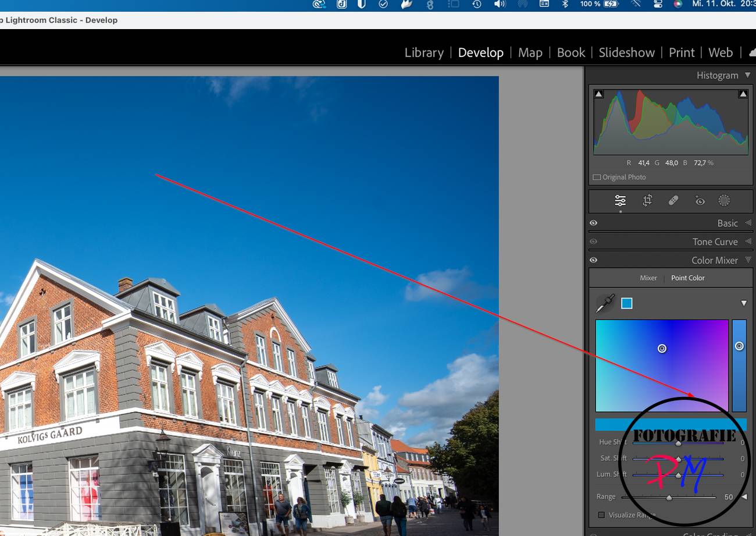Toggle the shadow clipping indicator in Histogram

point(599,94)
